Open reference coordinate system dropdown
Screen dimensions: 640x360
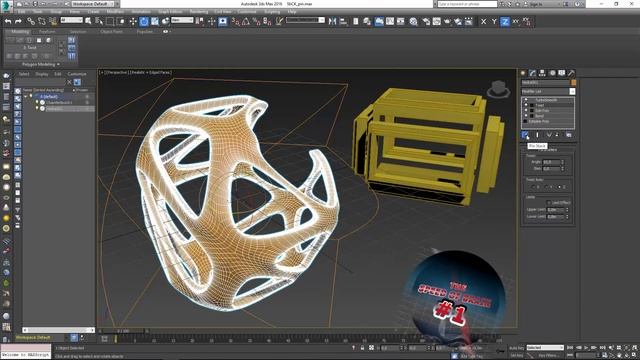pos(182,20)
